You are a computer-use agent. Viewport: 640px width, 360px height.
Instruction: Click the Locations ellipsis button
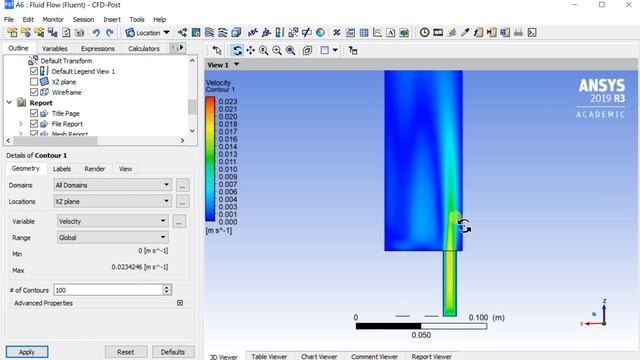click(x=182, y=201)
